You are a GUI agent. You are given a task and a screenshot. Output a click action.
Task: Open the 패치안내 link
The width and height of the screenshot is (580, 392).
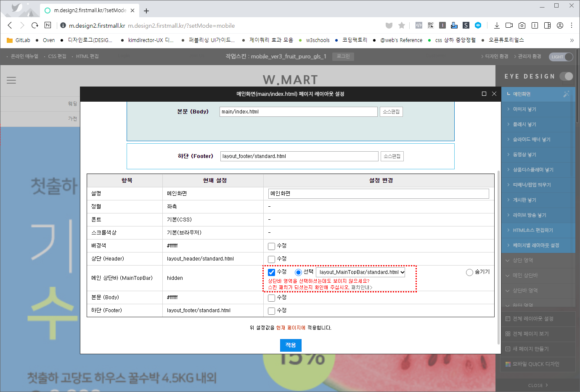click(362, 288)
